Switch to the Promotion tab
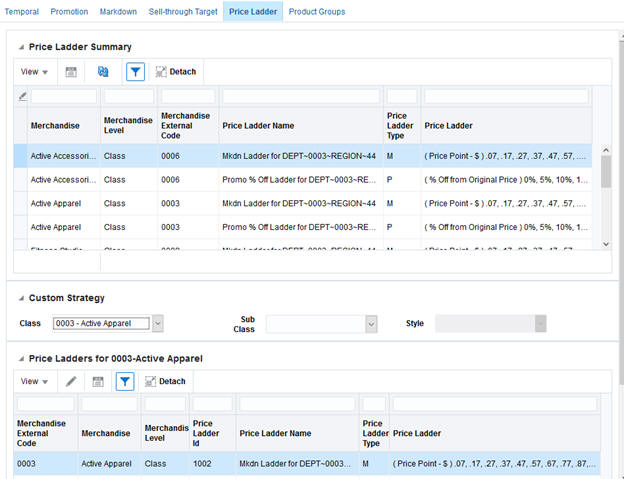 69,12
